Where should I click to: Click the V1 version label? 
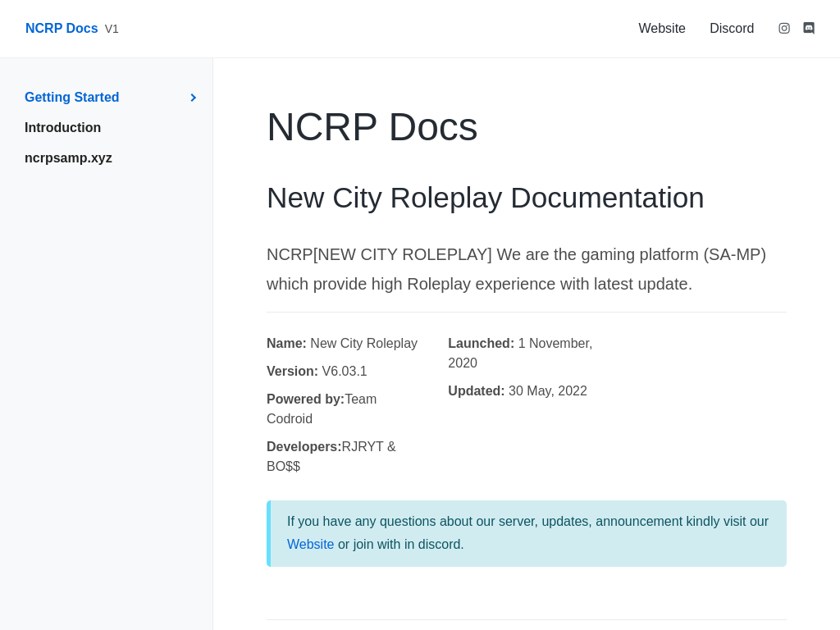[112, 29]
